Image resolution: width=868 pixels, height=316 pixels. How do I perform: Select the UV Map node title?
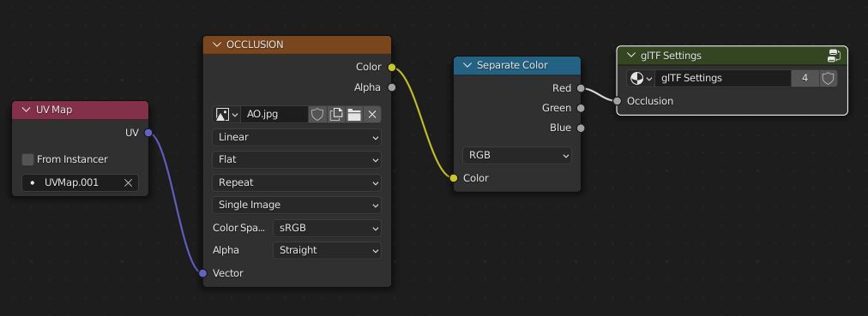(54, 110)
